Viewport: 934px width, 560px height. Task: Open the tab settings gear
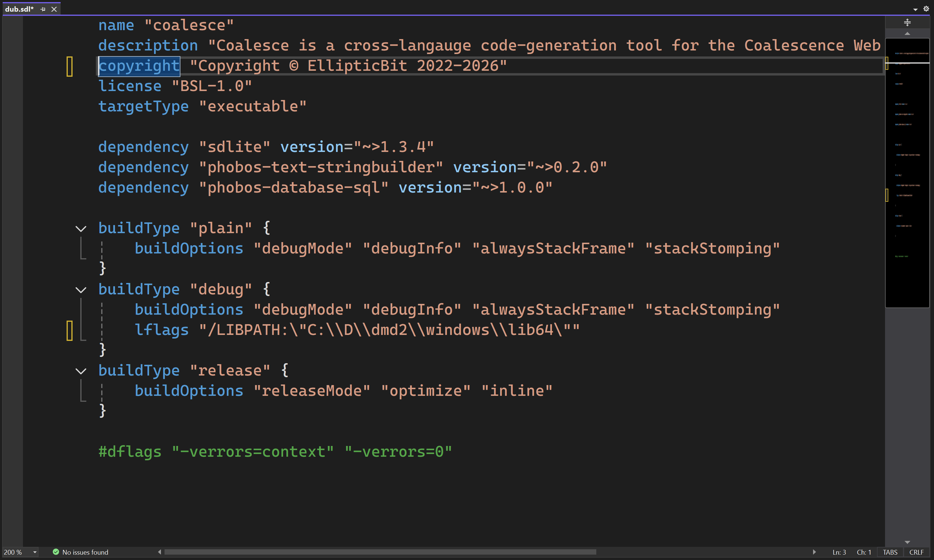coord(926,9)
